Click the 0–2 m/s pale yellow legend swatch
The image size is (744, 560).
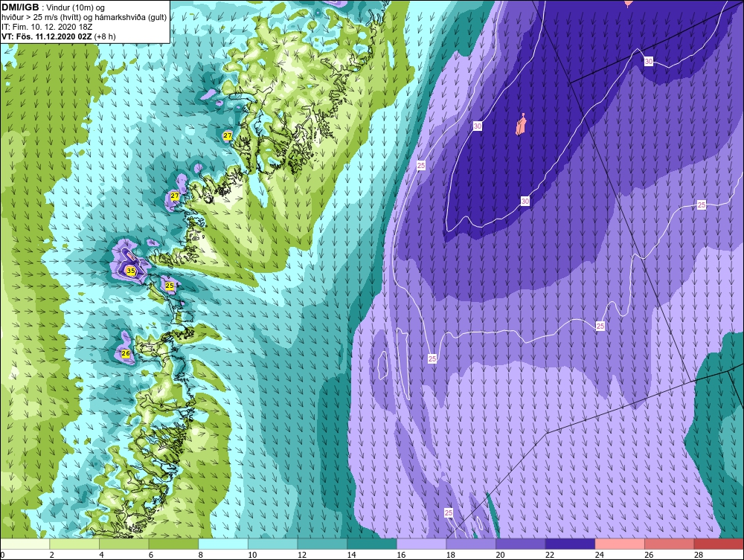click(x=25, y=544)
